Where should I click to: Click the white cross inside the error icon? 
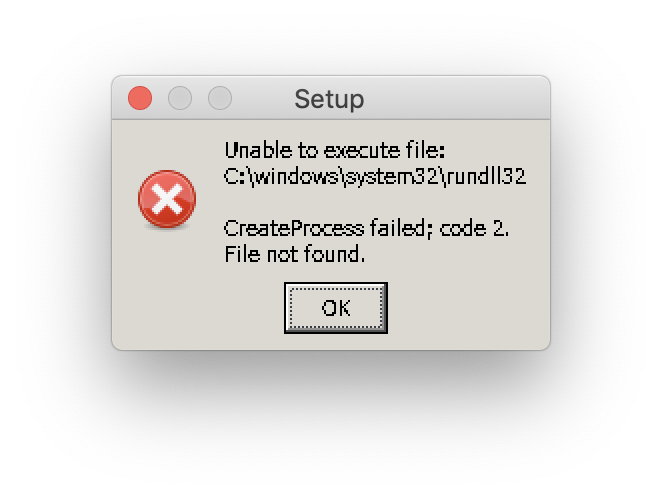pos(167,199)
